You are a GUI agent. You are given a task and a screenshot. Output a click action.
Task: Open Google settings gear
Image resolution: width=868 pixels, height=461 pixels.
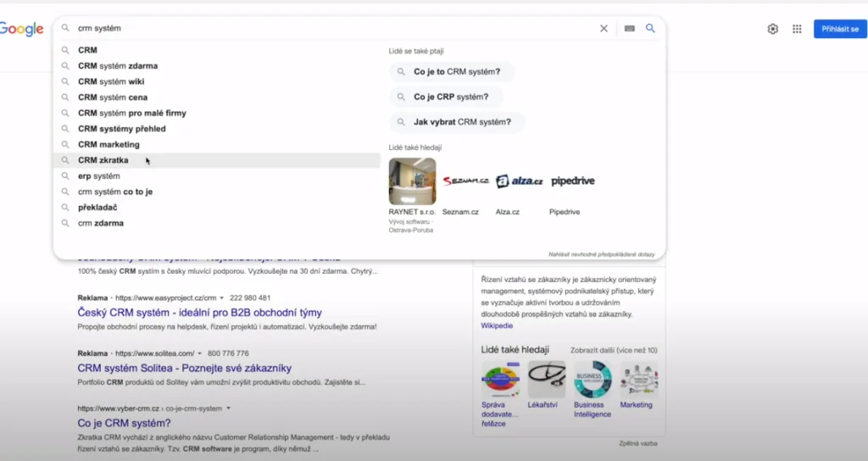tap(773, 29)
